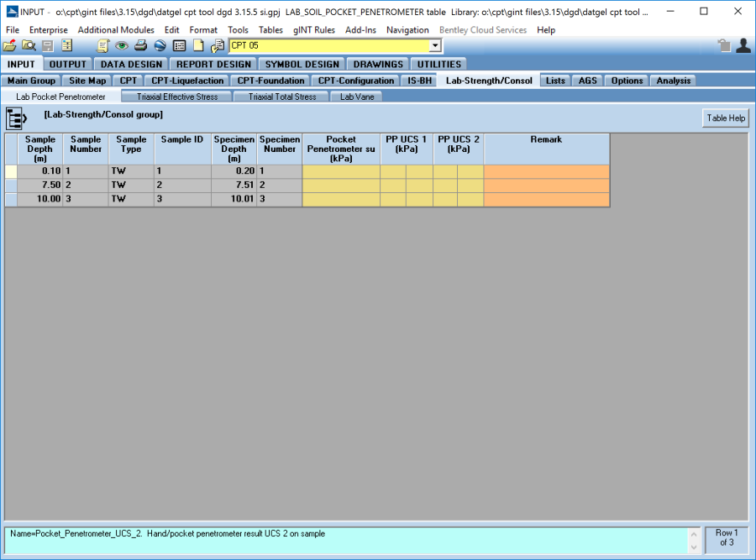Viewport: 756px width, 560px height.
Task: Click the browse files magnifier icon
Action: [29, 46]
